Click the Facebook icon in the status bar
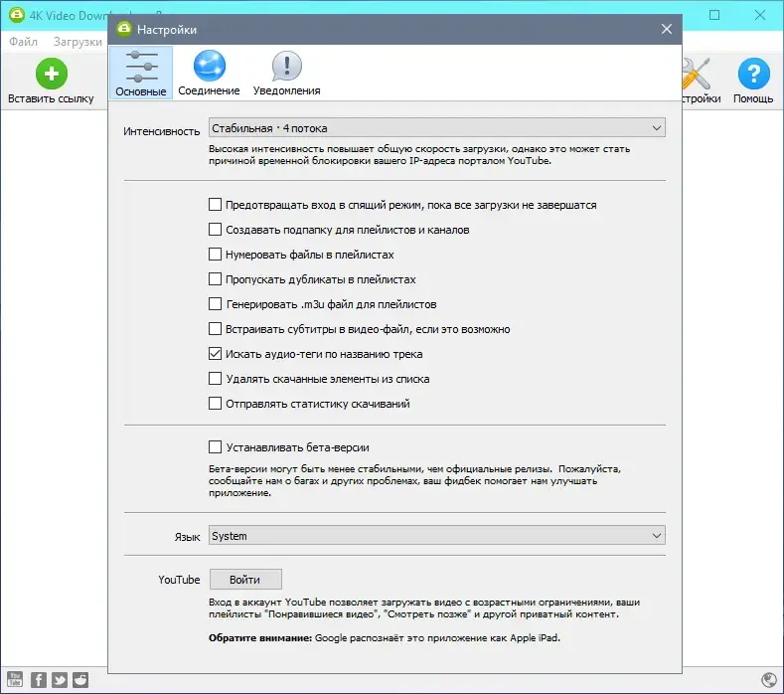This screenshot has width=784, height=694. coord(39,679)
